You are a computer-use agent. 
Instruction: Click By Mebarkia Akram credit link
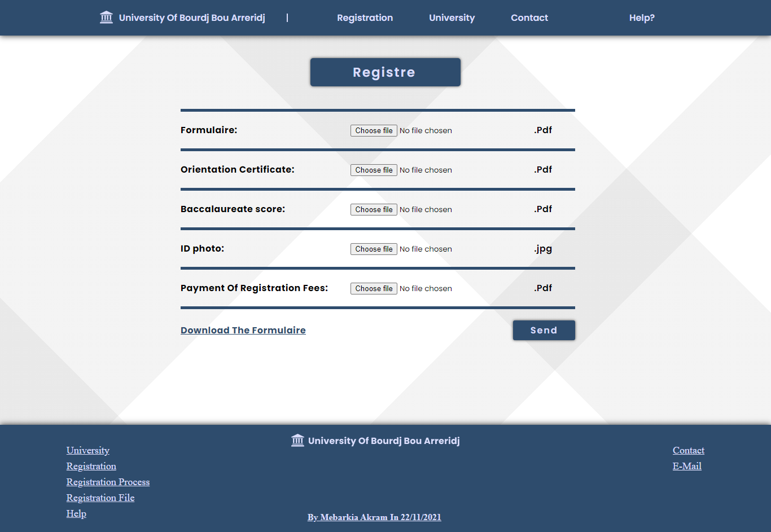(x=374, y=517)
